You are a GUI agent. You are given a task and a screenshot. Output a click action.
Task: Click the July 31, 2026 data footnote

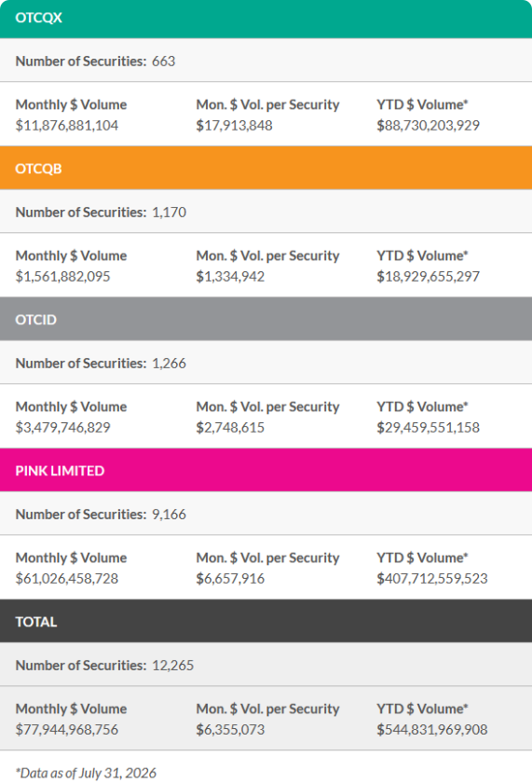pos(86,773)
